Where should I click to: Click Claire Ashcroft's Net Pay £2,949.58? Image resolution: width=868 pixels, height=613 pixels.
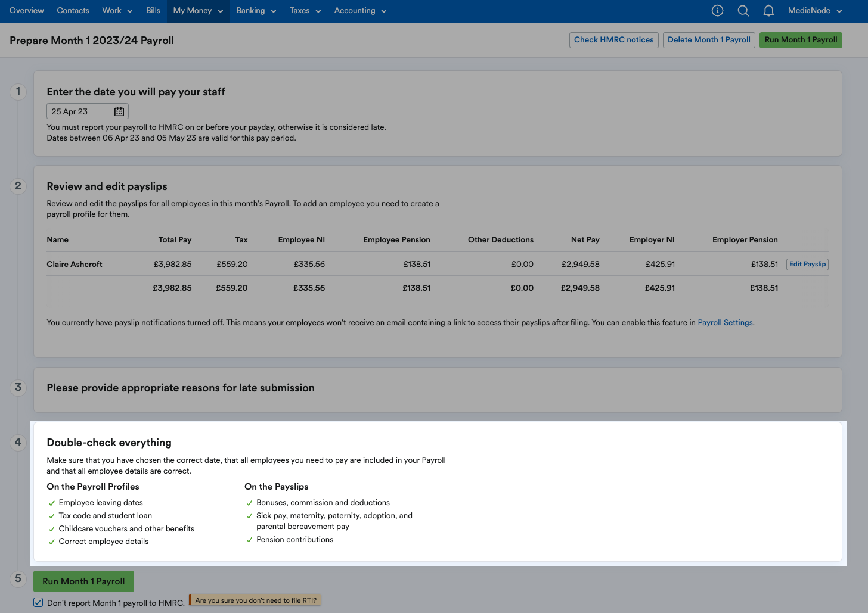580,264
